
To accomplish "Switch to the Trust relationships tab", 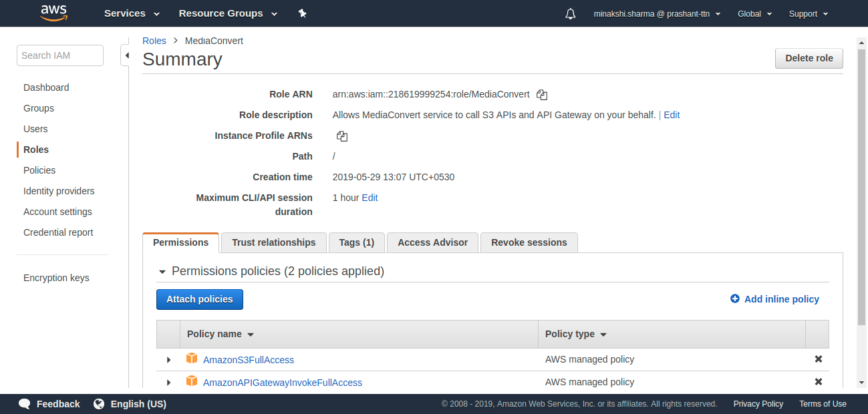I will coord(274,242).
